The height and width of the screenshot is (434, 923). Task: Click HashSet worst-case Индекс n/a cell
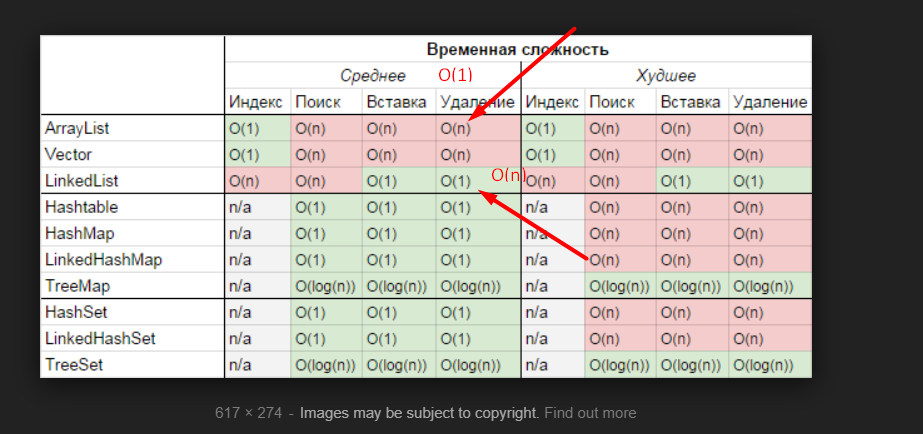tap(553, 312)
